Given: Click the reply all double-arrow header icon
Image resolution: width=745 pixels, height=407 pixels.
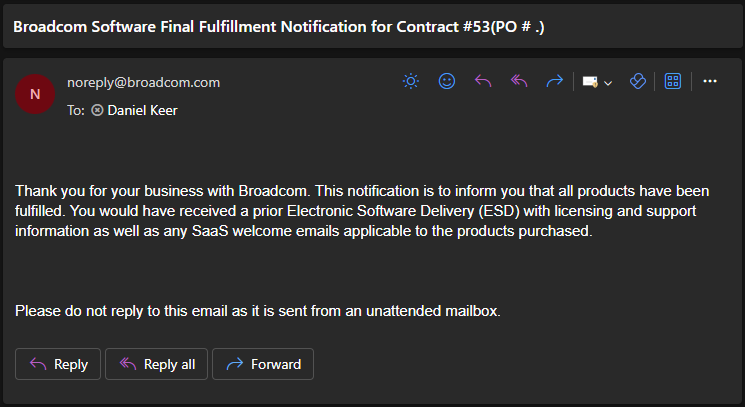Looking at the screenshot, I should (x=519, y=81).
